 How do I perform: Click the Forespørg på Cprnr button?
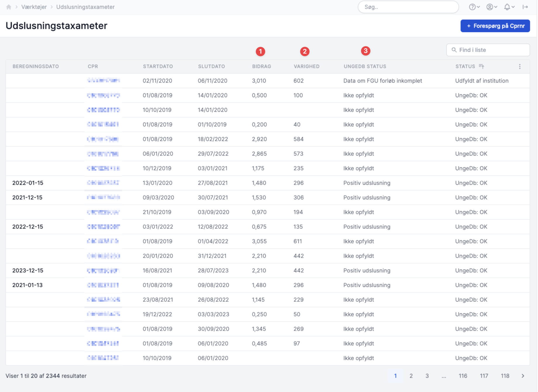[x=495, y=26]
